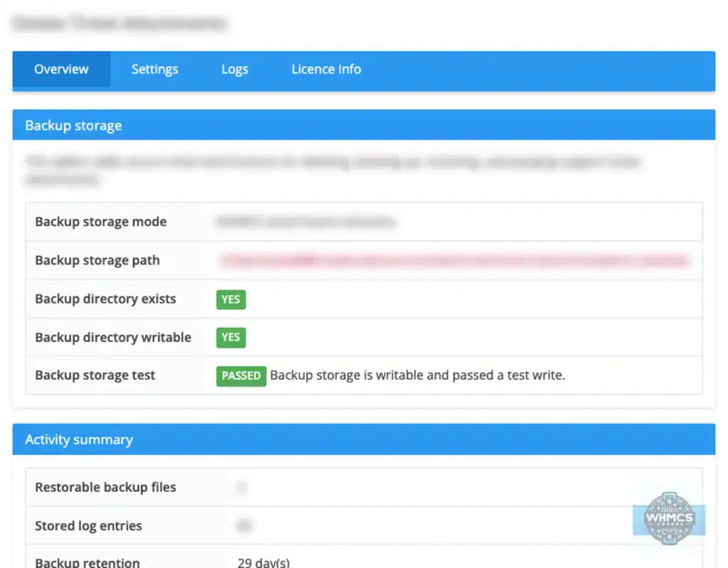Click the Backup storage panel header
The width and height of the screenshot is (728, 568).
coord(363,125)
